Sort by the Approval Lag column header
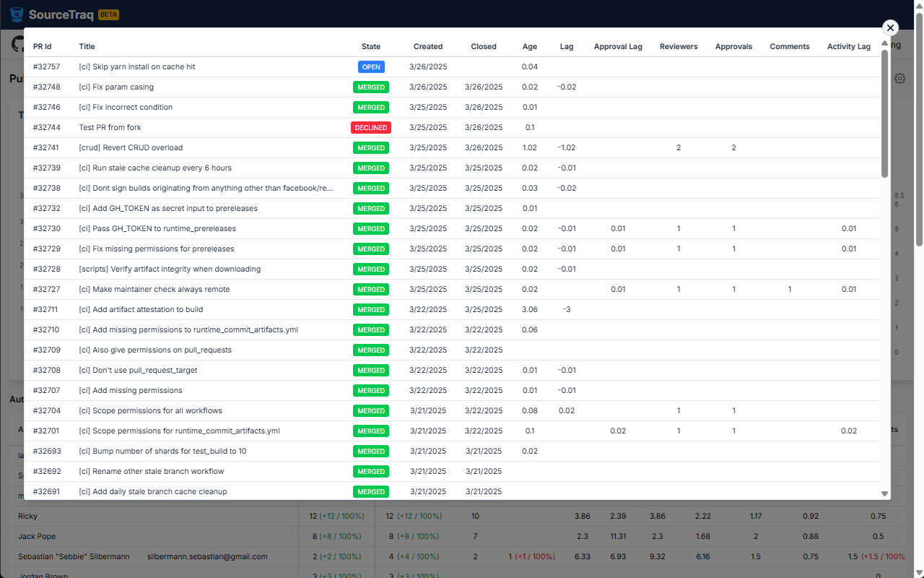Image resolution: width=924 pixels, height=578 pixels. [x=618, y=46]
